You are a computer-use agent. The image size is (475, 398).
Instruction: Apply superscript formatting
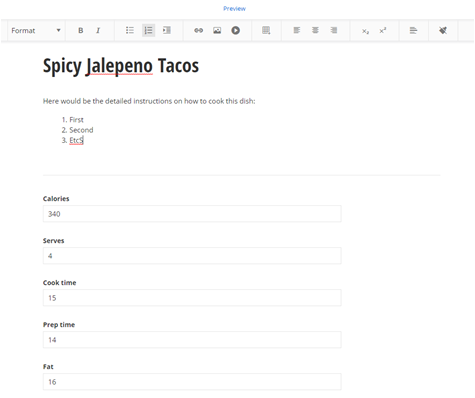pyautogui.click(x=383, y=31)
